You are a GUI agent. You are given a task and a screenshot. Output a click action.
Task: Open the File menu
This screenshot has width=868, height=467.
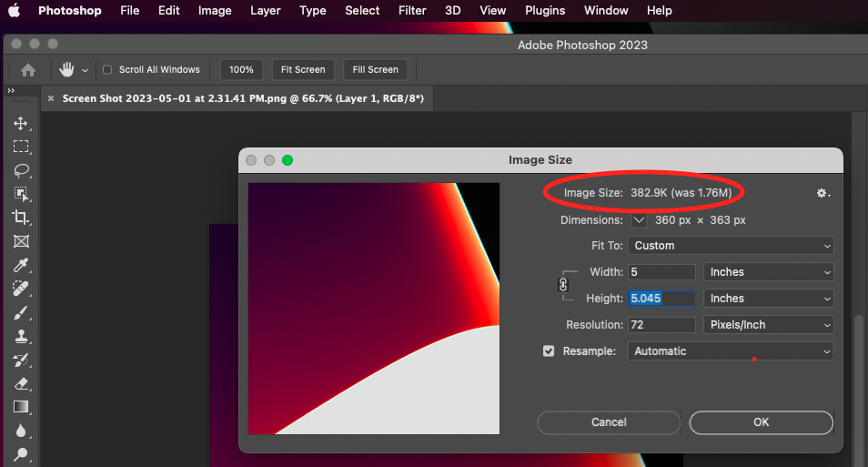pyautogui.click(x=129, y=11)
